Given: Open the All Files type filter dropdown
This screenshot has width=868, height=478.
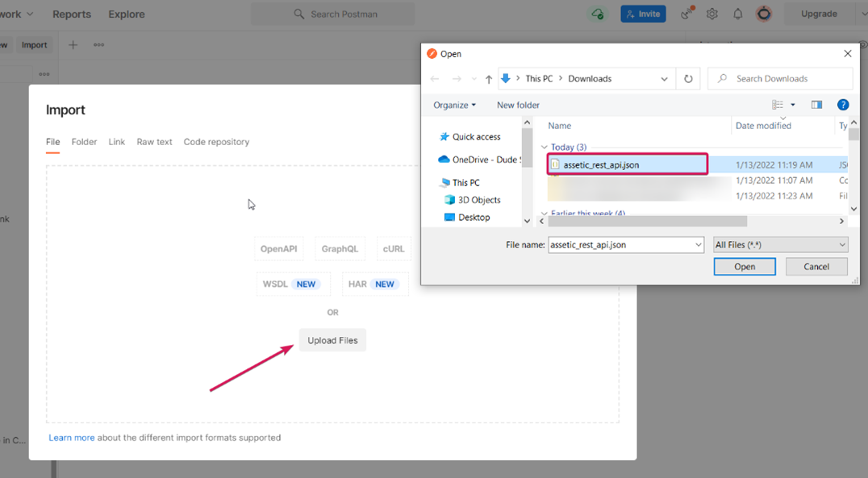Looking at the screenshot, I should tap(781, 244).
